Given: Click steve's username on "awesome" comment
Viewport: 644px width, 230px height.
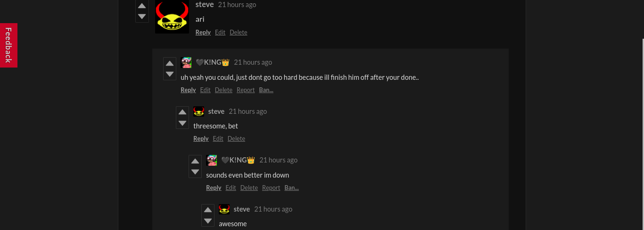Looking at the screenshot, I should 242,209.
